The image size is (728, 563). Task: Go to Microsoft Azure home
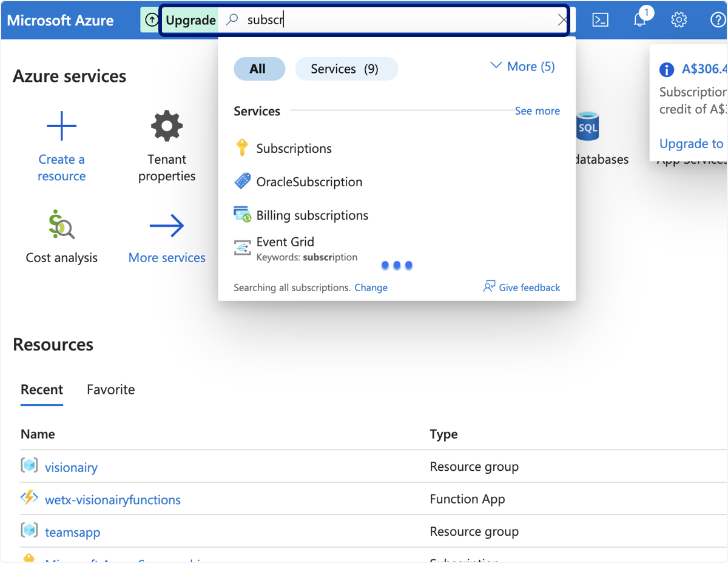pos(60,20)
